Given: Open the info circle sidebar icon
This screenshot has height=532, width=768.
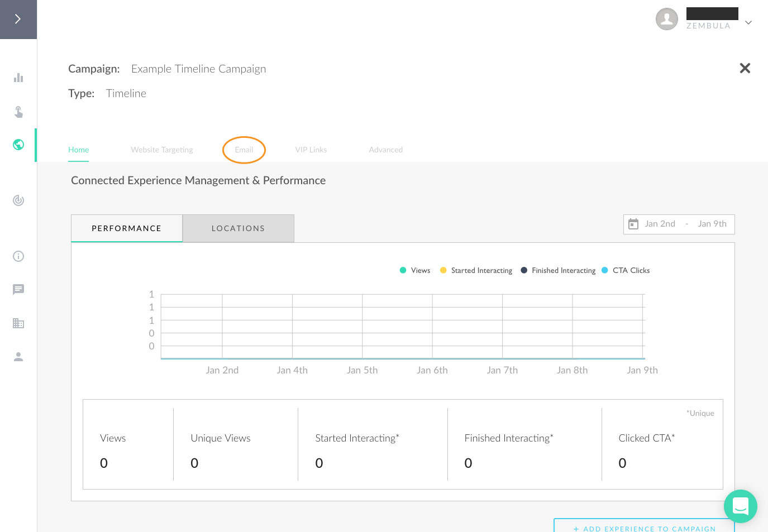Looking at the screenshot, I should (x=18, y=256).
